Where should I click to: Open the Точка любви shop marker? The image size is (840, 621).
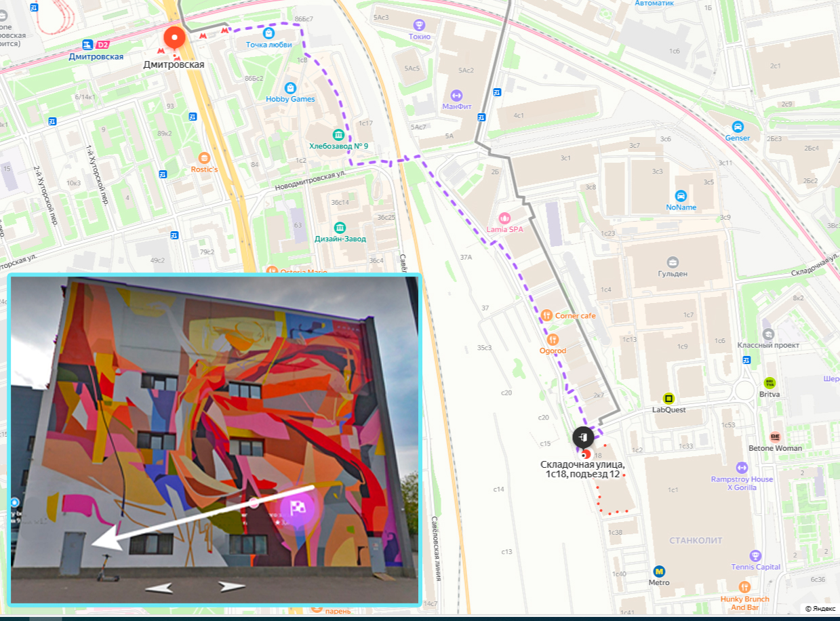[269, 33]
